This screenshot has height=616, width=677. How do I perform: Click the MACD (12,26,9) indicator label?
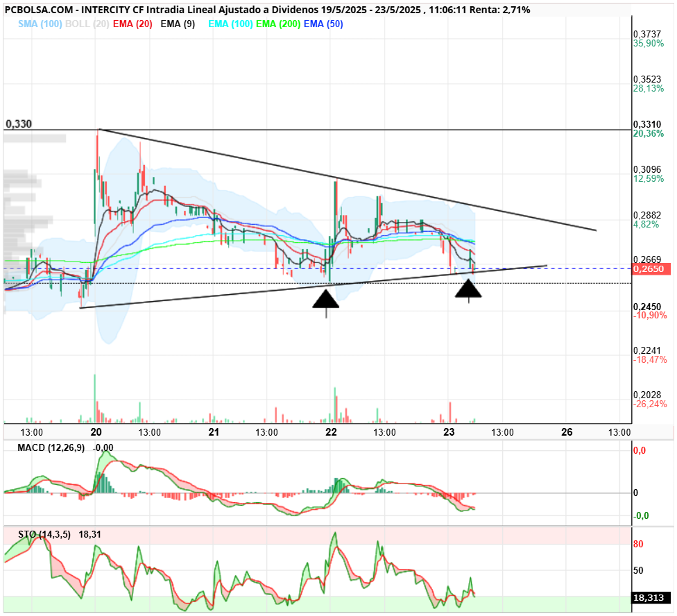[51, 447]
